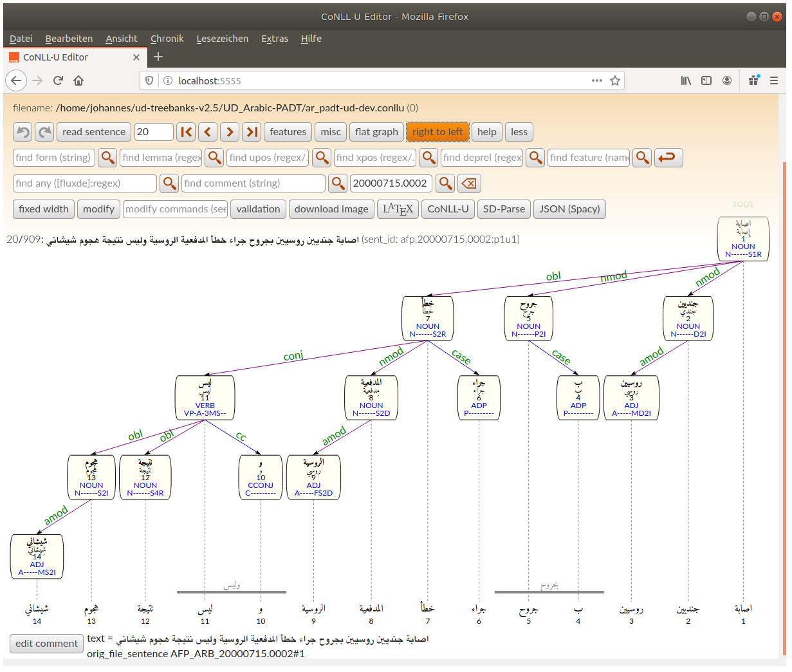The width and height of the screenshot is (792, 672).
Task: Open a new browser tab
Action: pyautogui.click(x=158, y=57)
